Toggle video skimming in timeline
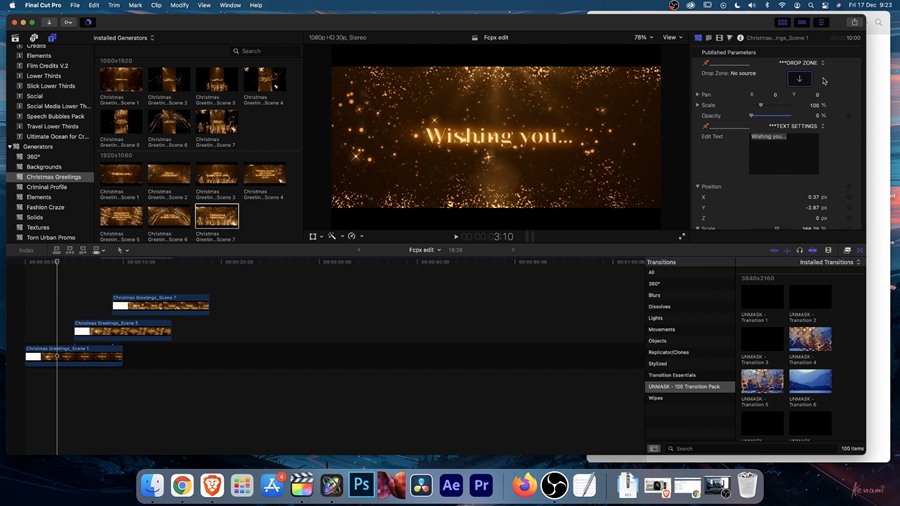 (774, 251)
